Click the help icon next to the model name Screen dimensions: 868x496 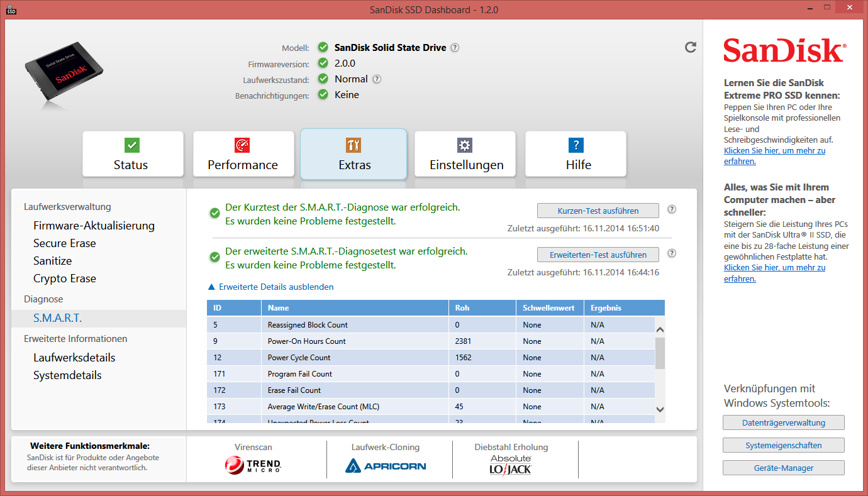[x=455, y=48]
